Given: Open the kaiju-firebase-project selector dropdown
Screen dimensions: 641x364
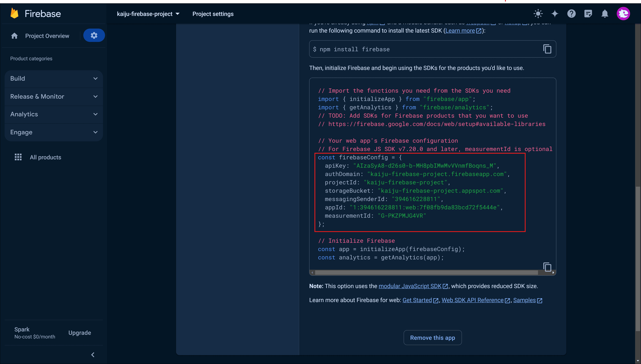Looking at the screenshot, I should tap(148, 14).
